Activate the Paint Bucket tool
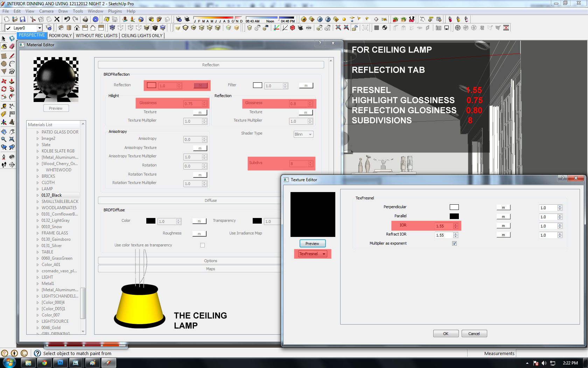This screenshot has height=368, width=588. click(4, 46)
